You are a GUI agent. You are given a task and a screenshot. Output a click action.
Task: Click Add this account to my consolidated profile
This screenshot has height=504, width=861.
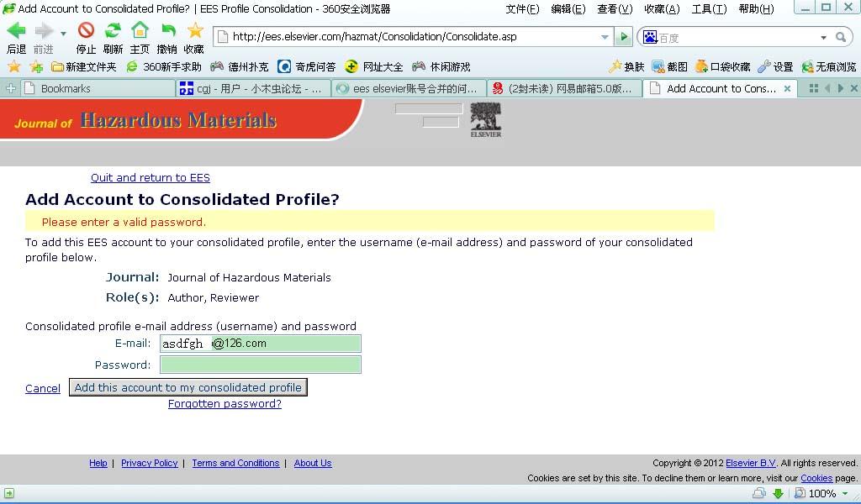(x=188, y=387)
